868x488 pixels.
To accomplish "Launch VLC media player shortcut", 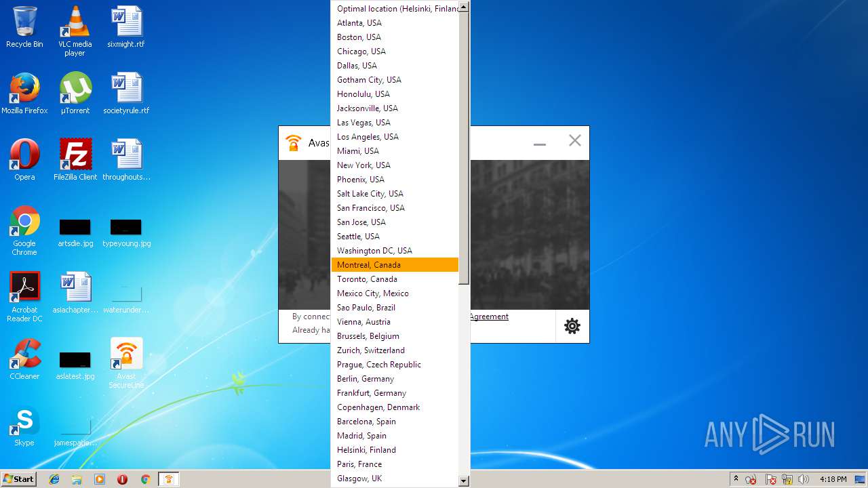I will click(x=75, y=31).
